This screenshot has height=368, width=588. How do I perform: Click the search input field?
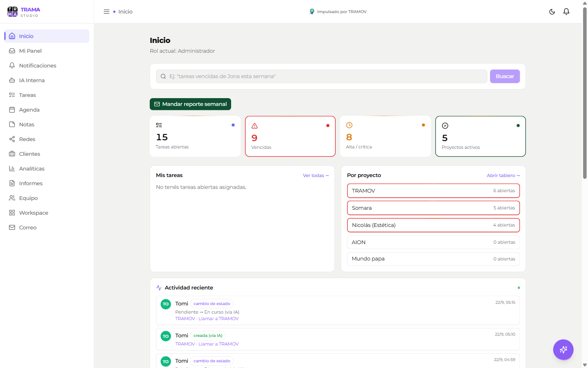click(321, 76)
